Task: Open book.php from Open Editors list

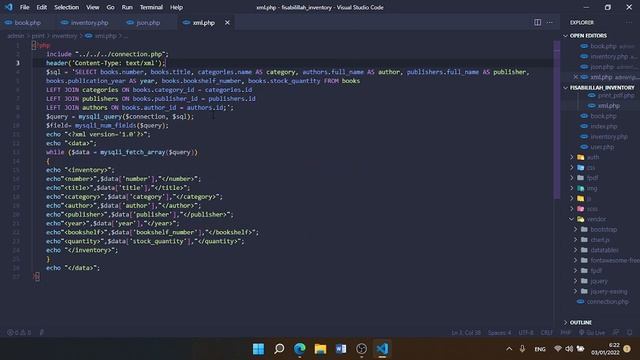Action: point(604,46)
